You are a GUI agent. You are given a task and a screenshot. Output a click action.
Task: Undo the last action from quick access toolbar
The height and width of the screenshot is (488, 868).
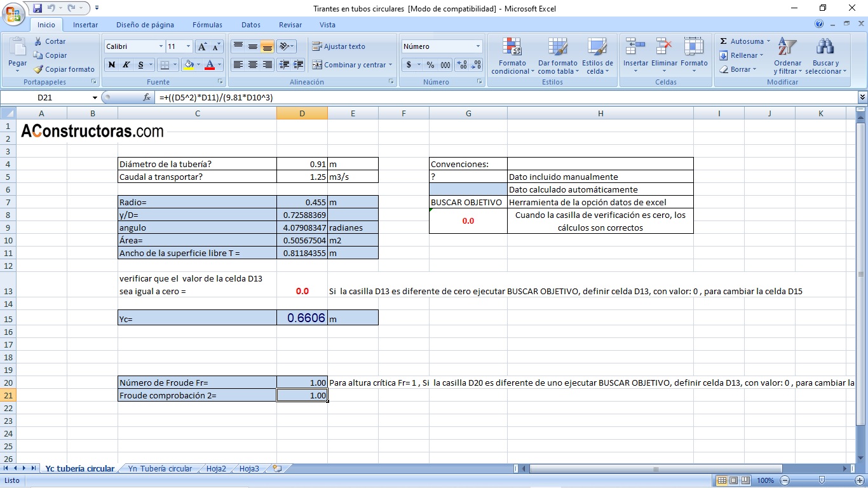click(51, 8)
